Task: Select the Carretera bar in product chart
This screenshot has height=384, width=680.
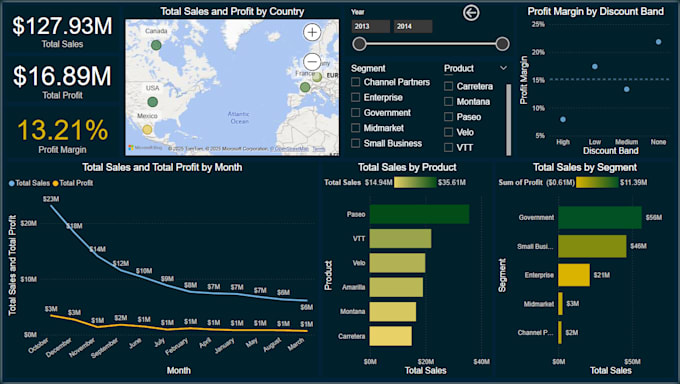Action: [x=391, y=336]
